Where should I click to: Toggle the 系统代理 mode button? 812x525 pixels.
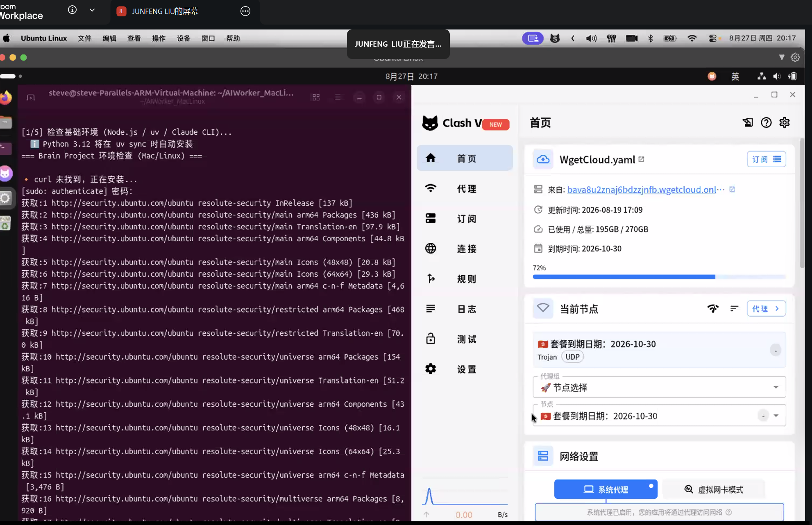606,489
